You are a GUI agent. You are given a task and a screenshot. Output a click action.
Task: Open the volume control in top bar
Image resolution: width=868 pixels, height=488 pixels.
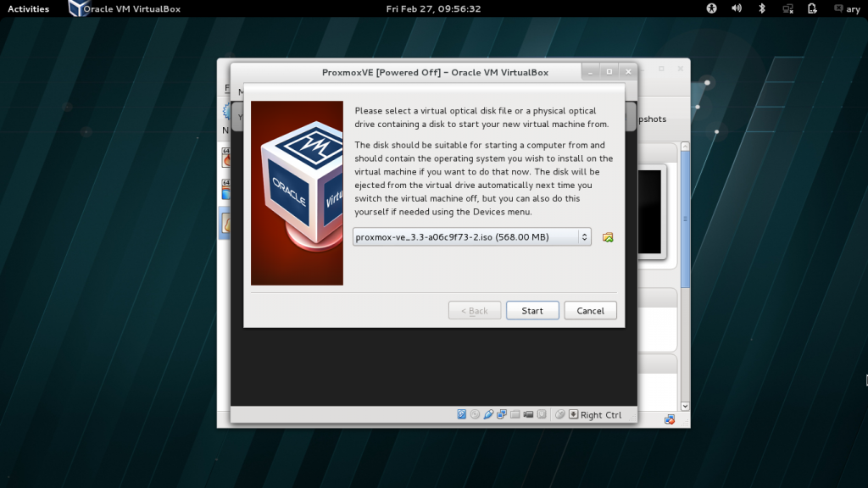(737, 8)
